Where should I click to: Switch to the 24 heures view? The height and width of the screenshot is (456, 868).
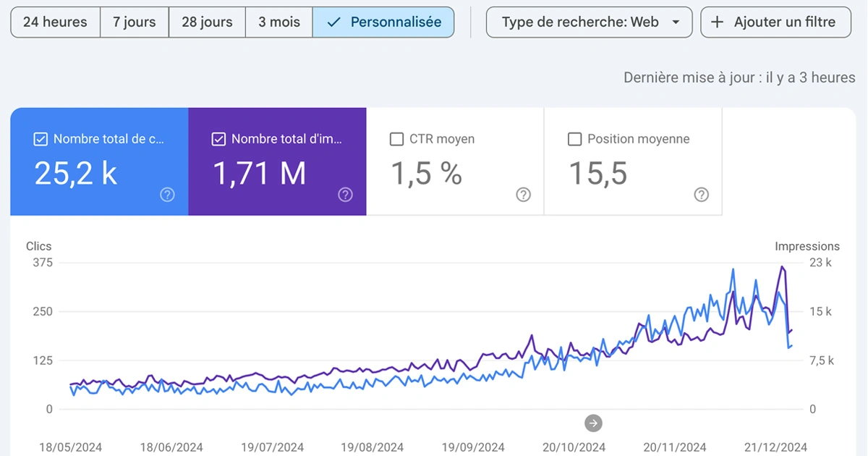55,22
